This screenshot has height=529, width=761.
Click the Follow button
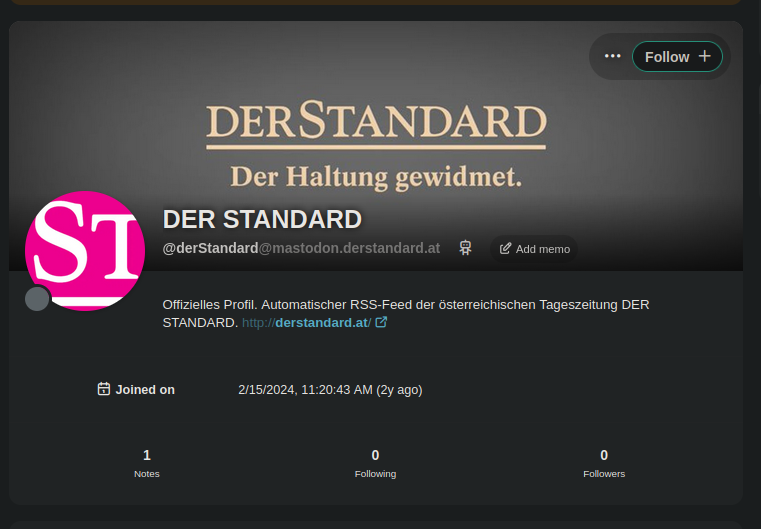[667, 57]
